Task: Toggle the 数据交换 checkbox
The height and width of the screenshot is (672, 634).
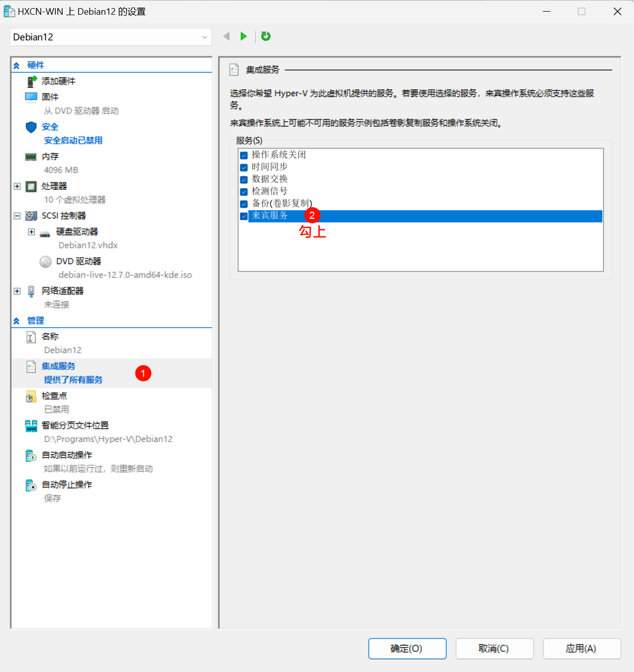Action: pyautogui.click(x=244, y=179)
